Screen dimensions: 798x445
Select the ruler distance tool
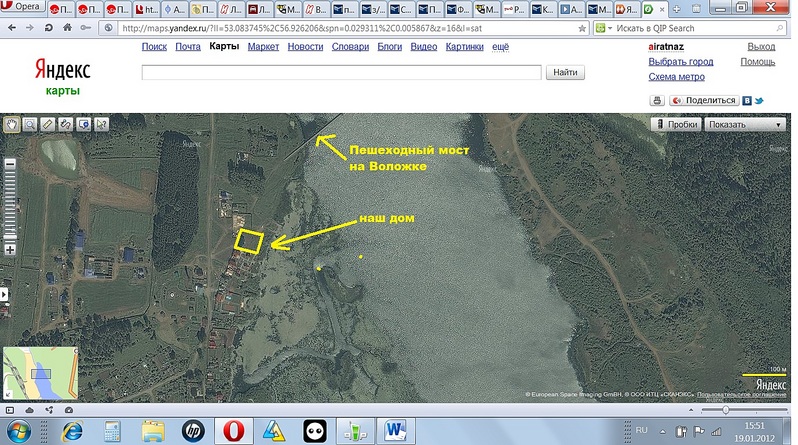48,124
